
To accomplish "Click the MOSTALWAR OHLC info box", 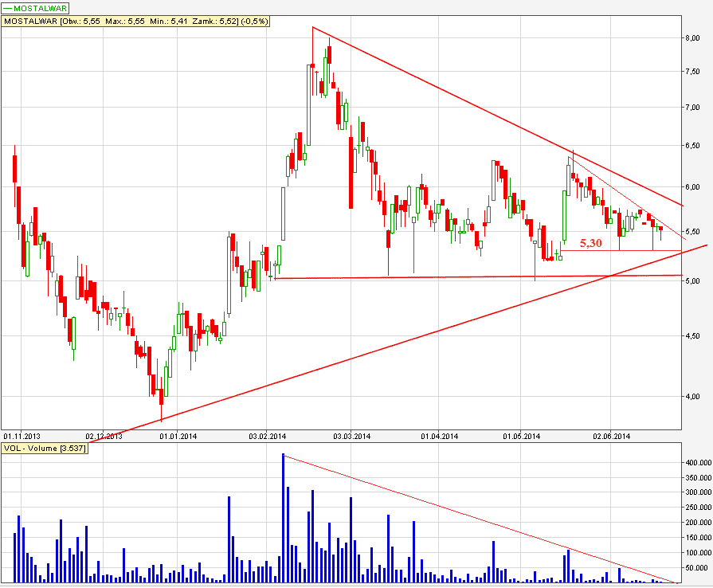I will [x=136, y=22].
